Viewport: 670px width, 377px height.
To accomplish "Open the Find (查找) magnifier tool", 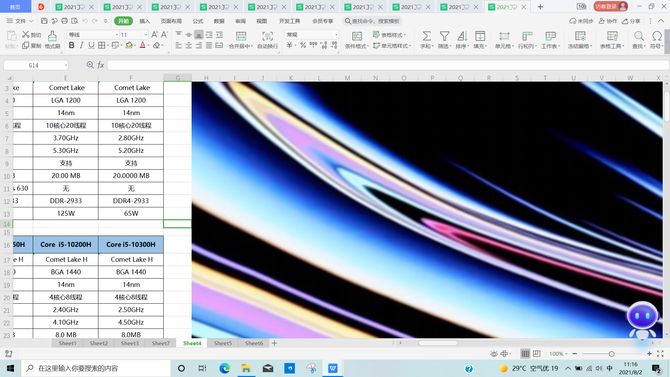I will point(638,36).
